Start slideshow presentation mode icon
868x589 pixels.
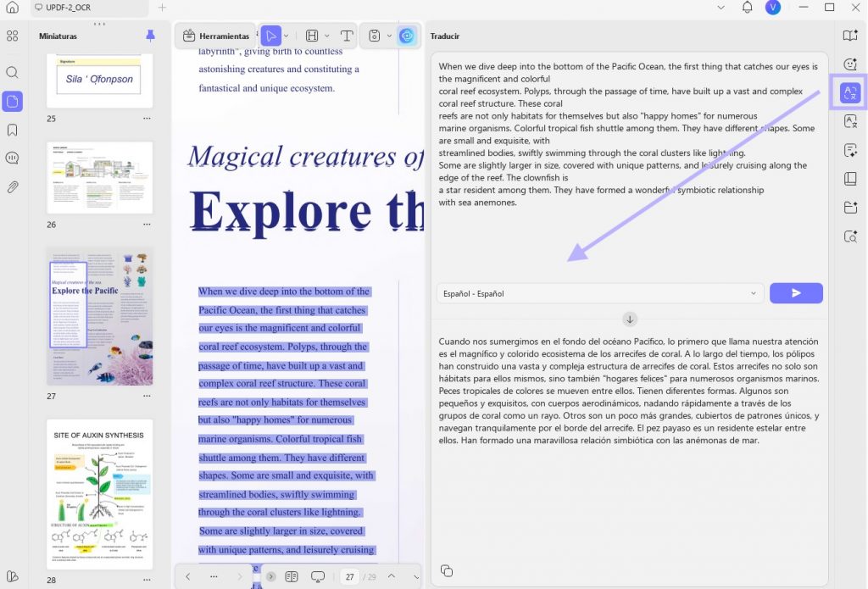[x=318, y=577]
